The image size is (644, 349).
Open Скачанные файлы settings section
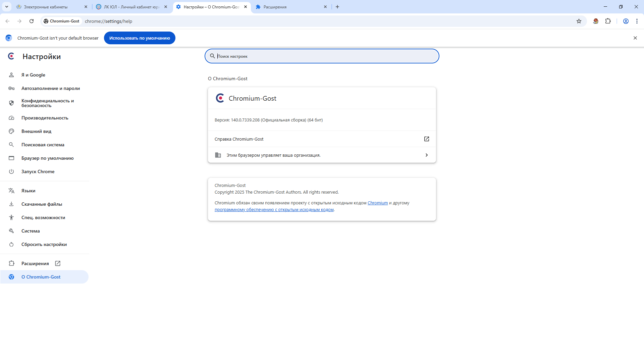click(45, 204)
